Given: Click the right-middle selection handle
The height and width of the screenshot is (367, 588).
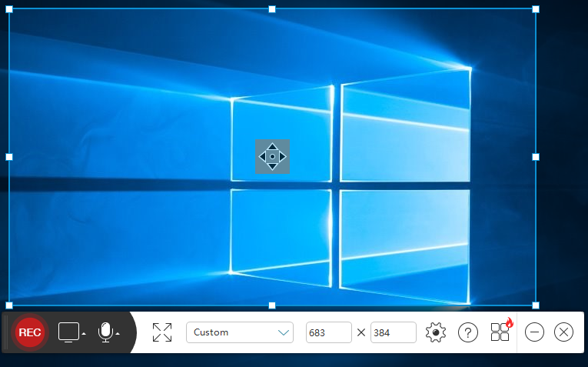Looking at the screenshot, I should click(x=536, y=157).
